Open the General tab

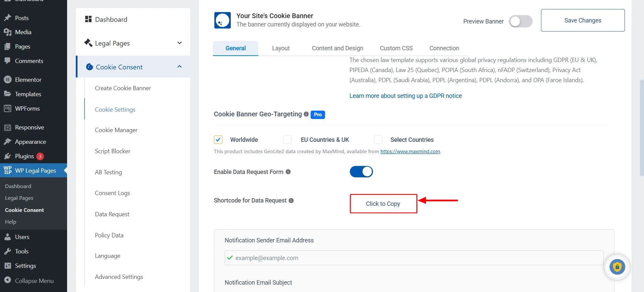point(235,48)
